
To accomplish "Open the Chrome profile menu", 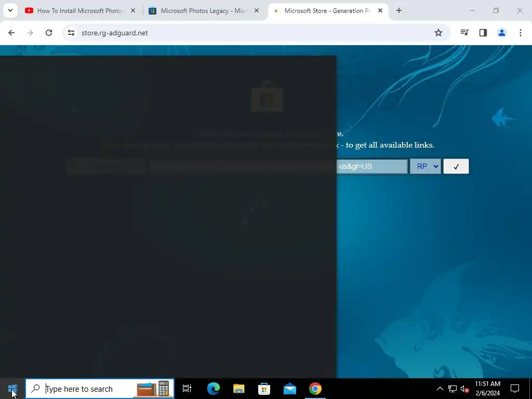I will tap(502, 33).
